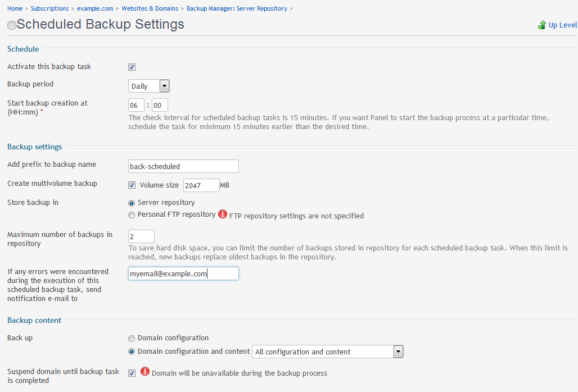Select the Personal FTP repository radio button
Viewport: 578px width, 392px height.
[x=132, y=215]
